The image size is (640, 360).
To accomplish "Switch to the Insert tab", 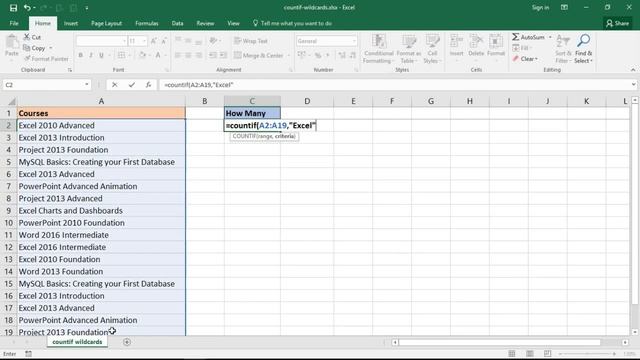I will [71, 23].
